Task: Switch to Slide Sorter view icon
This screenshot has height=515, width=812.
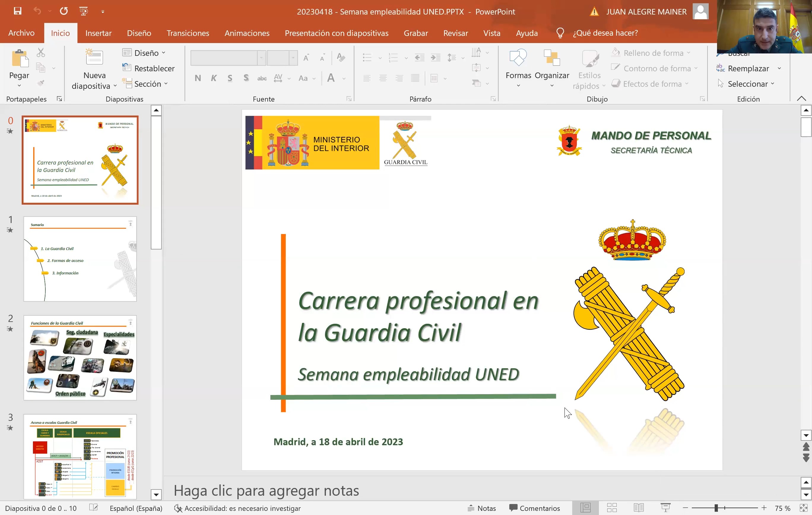Action: point(612,508)
